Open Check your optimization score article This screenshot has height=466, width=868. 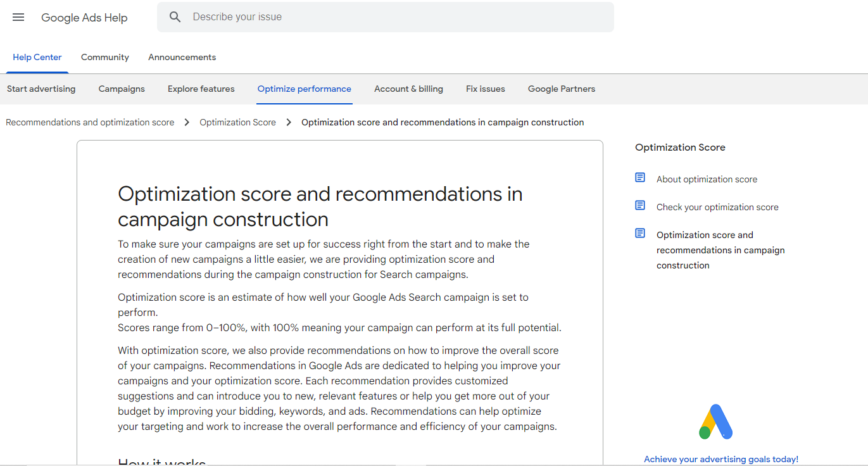[x=717, y=207]
